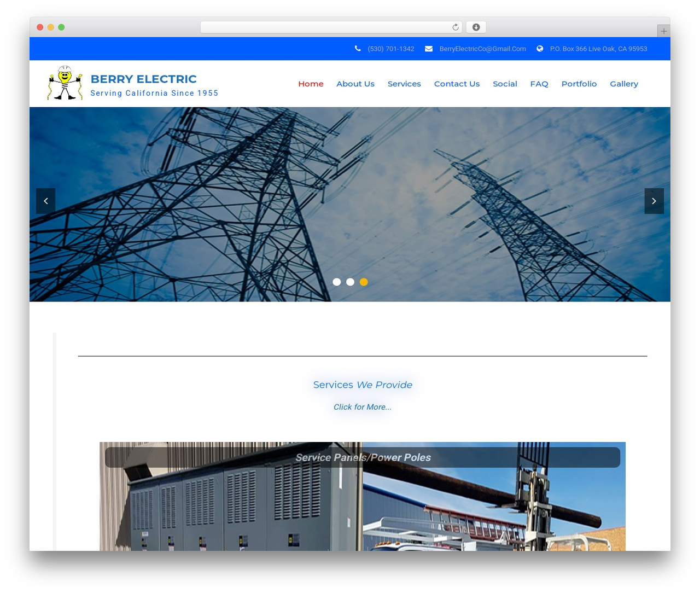Click the browser address bar
The height and width of the screenshot is (593, 700).
click(331, 27)
